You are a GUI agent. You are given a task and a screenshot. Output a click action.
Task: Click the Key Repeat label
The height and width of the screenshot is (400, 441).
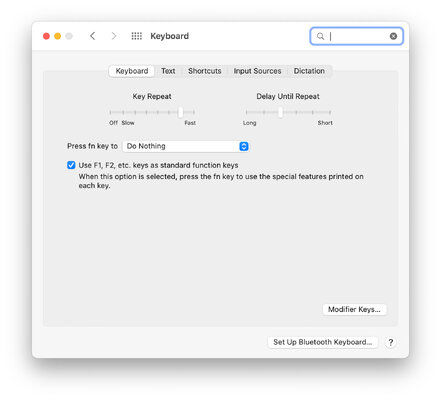[x=152, y=96]
